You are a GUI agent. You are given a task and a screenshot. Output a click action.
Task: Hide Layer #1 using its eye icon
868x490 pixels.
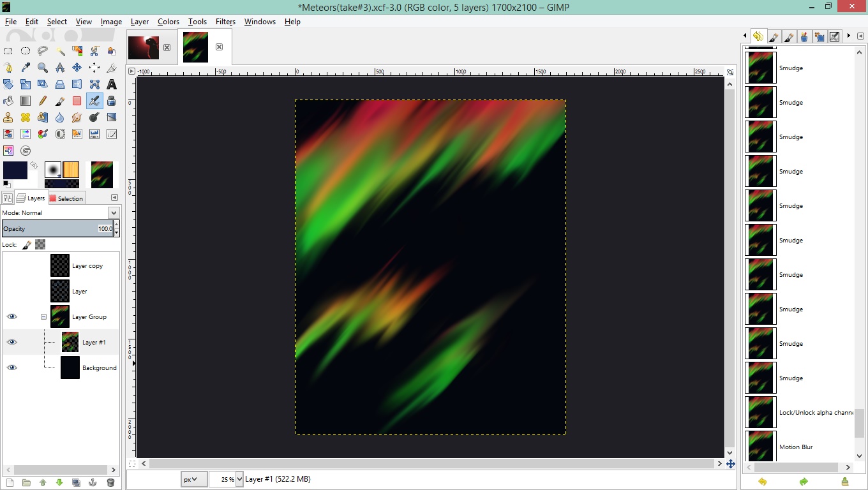coord(11,342)
